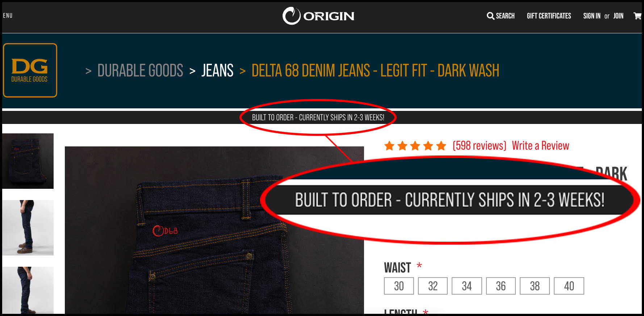Choose waist size 38 option

[x=535, y=286]
